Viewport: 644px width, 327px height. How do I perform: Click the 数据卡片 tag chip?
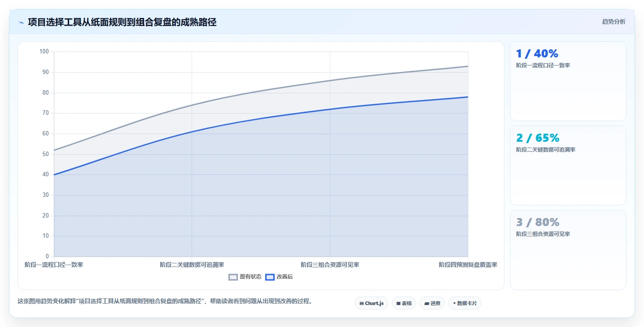tap(465, 303)
